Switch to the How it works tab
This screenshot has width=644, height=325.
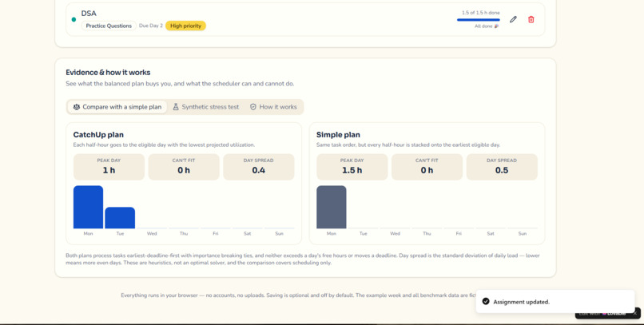coord(273,107)
